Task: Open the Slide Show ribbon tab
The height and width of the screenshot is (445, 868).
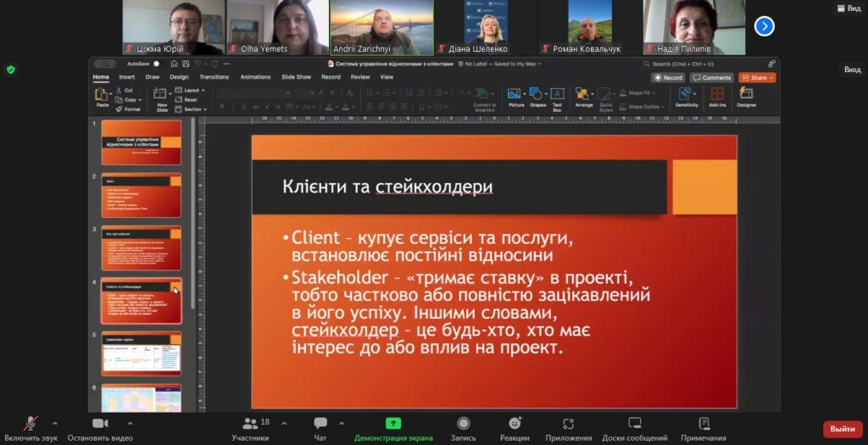Action: click(x=296, y=77)
